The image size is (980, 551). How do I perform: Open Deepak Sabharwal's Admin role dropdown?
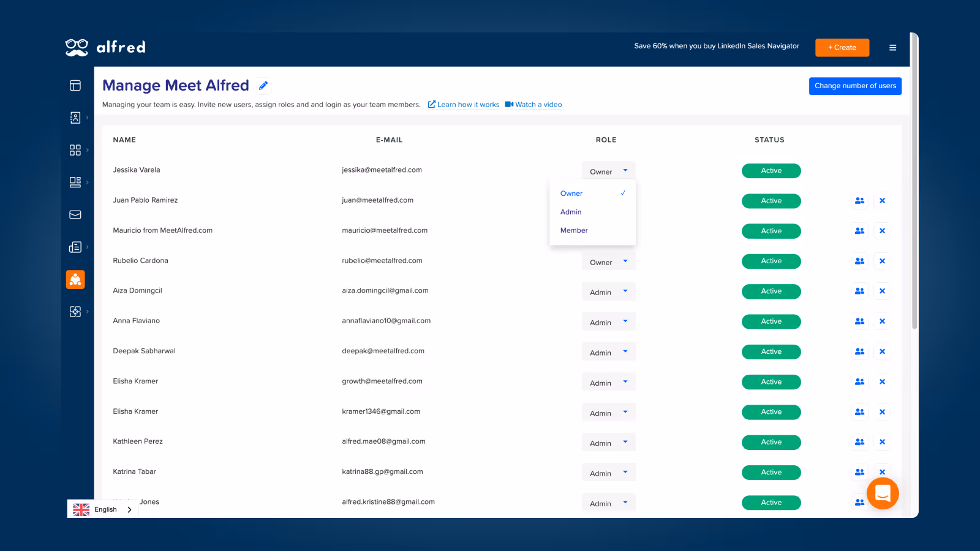pos(609,351)
